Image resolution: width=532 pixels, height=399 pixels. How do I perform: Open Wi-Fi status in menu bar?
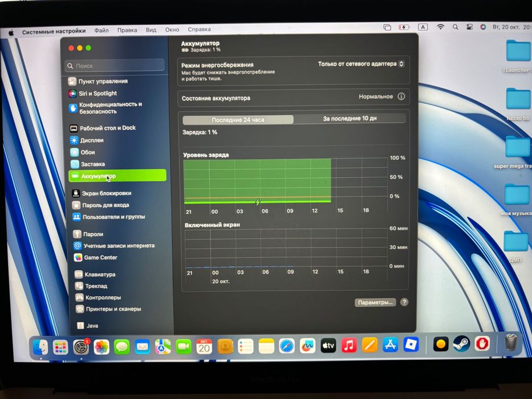point(440,27)
